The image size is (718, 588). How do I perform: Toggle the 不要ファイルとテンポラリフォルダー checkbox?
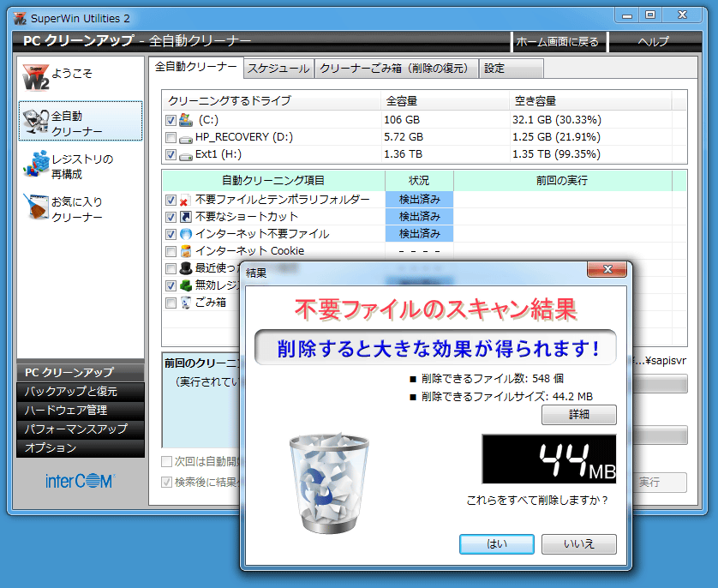pos(171,200)
